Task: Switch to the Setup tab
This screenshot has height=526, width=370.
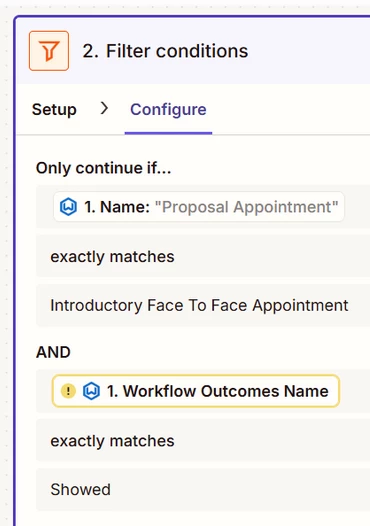Action: coord(54,109)
